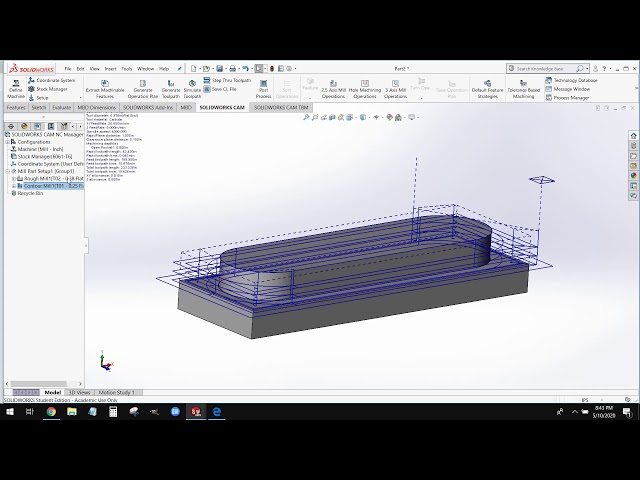Open the 3D Views bottom tab

pos(79,392)
